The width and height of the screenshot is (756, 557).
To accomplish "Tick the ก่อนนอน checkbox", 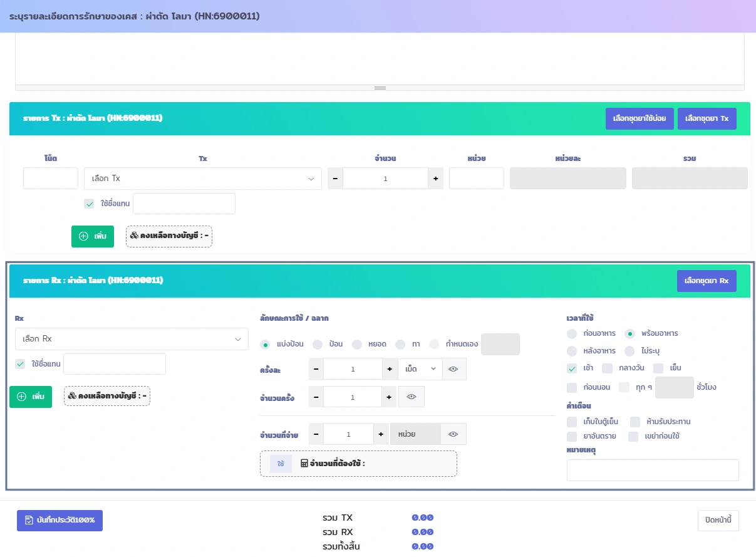I will tap(572, 387).
